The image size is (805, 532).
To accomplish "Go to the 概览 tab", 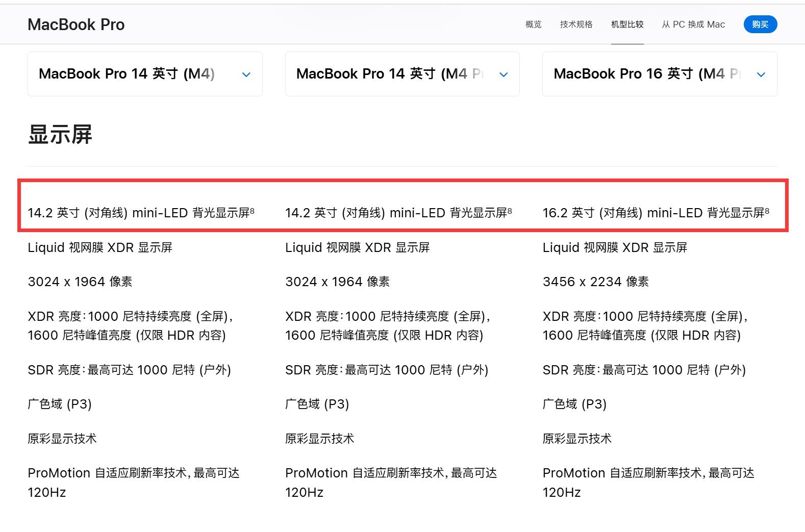I will pyautogui.click(x=534, y=24).
